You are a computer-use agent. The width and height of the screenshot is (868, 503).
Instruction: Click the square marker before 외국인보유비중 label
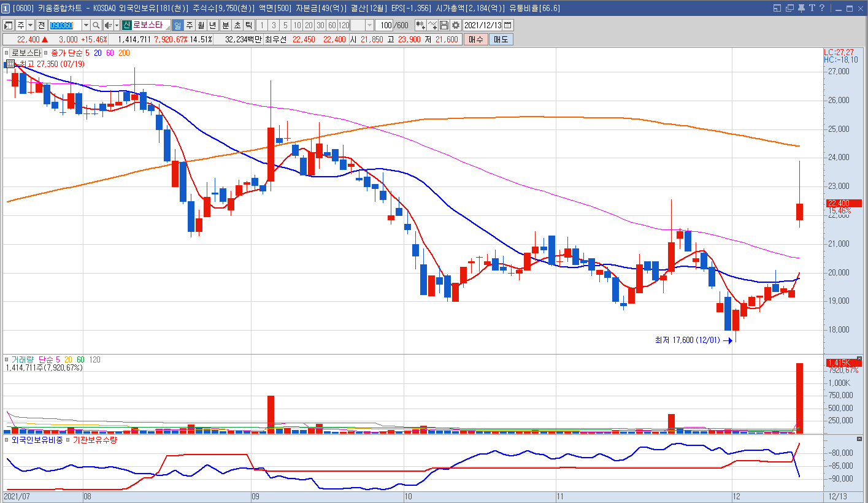coord(6,440)
